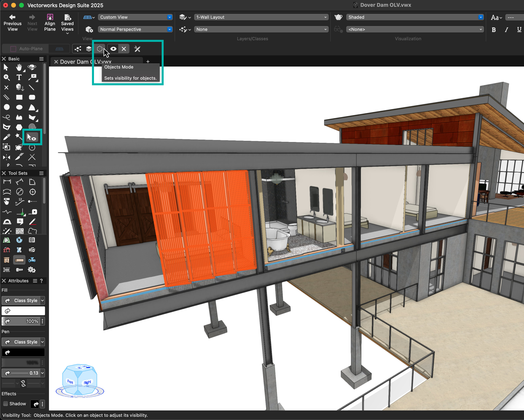This screenshot has width=524, height=420.
Task: Select the Eyedropper tool
Action: point(7,137)
